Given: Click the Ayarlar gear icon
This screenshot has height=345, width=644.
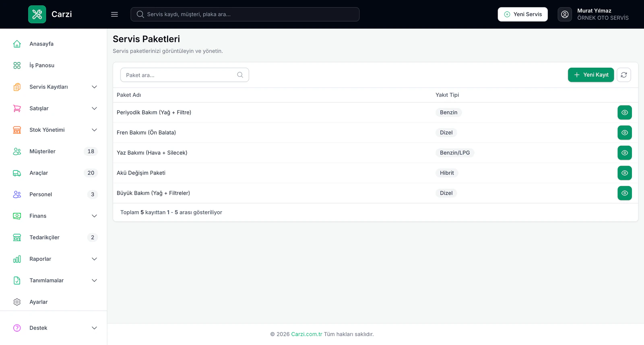Looking at the screenshot, I should point(17,302).
